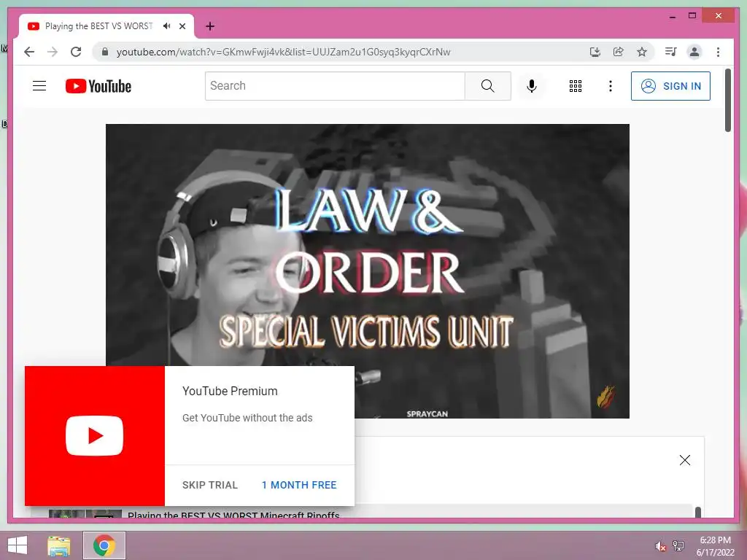Choose 1 MONTH FREE offer
747x560 pixels.
tap(299, 485)
